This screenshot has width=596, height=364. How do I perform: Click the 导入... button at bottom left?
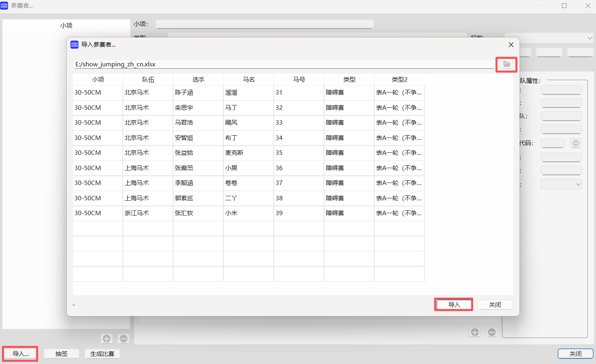(x=20, y=354)
